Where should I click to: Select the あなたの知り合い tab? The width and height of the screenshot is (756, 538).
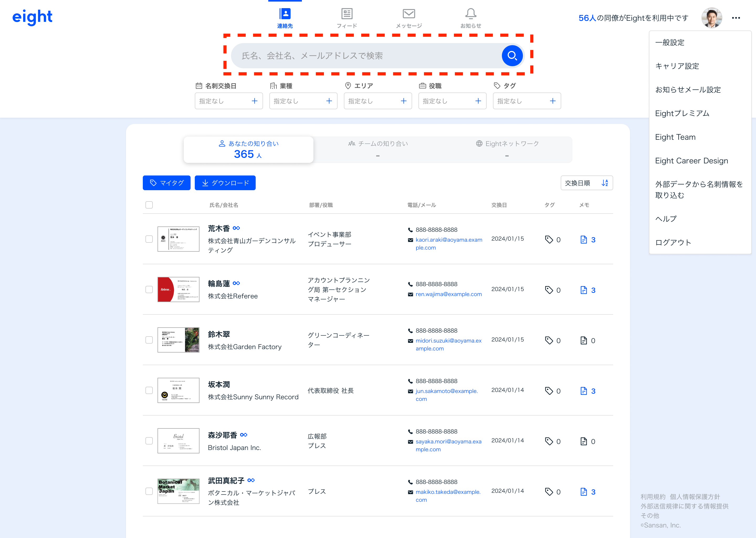[248, 149]
